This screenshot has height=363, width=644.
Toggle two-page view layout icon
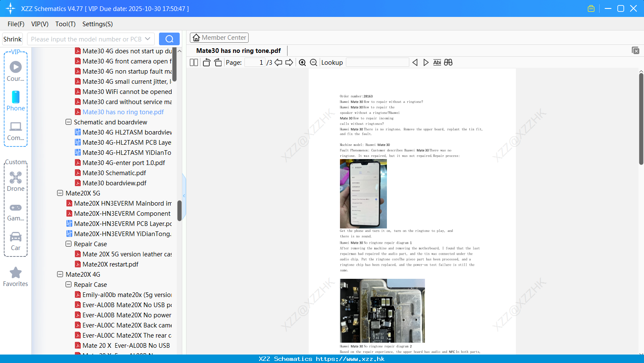pos(194,63)
